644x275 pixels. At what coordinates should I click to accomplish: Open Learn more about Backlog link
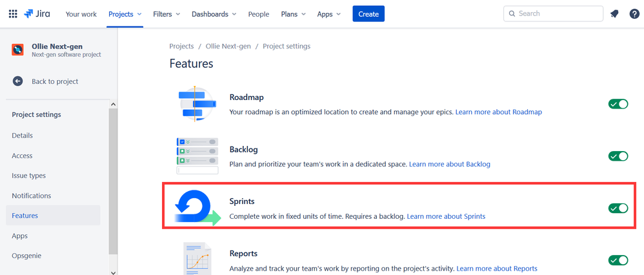tap(450, 164)
